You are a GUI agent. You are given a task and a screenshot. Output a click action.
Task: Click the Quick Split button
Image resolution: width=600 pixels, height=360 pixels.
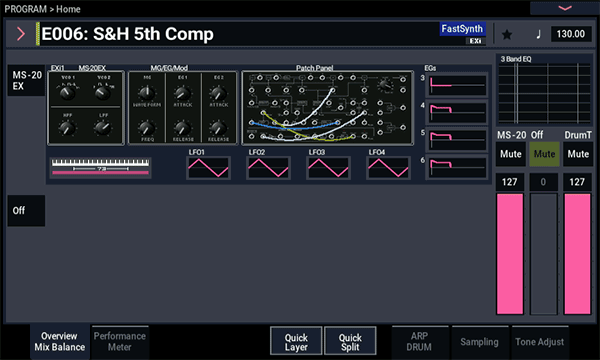(350, 341)
